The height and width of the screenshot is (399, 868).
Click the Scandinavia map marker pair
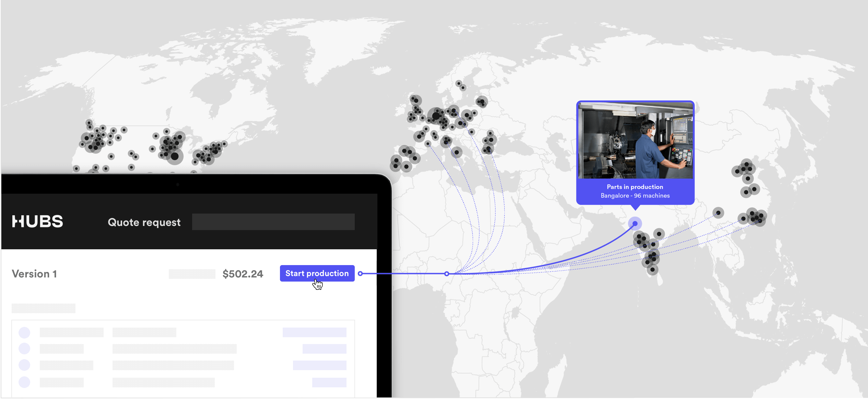click(x=461, y=85)
